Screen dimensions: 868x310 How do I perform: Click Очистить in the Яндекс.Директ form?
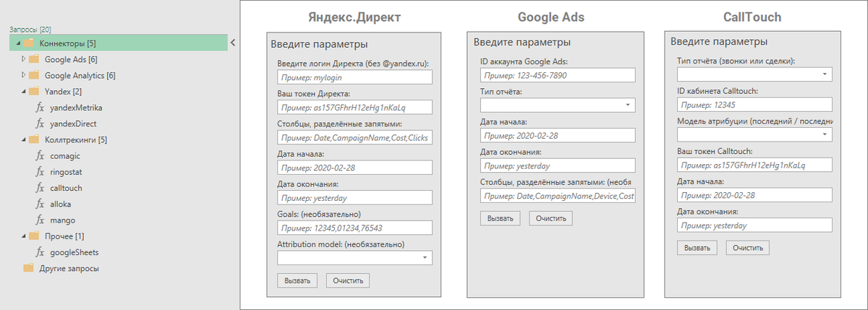348,281
